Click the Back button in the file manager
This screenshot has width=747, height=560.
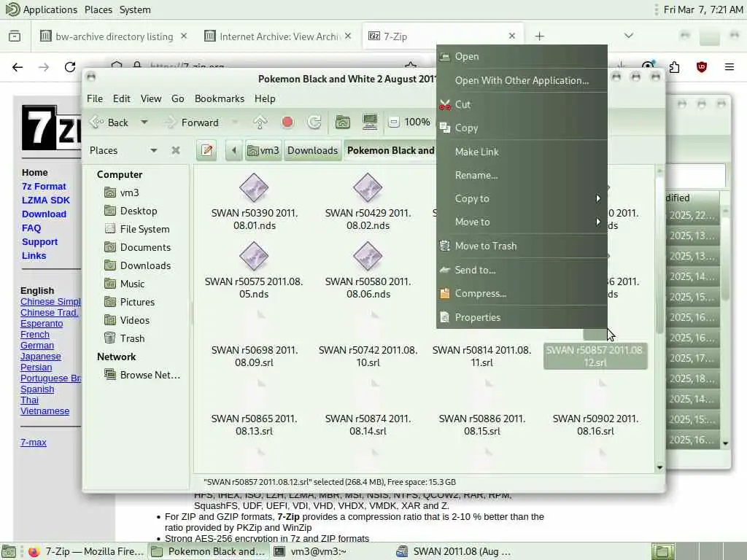[x=109, y=122]
